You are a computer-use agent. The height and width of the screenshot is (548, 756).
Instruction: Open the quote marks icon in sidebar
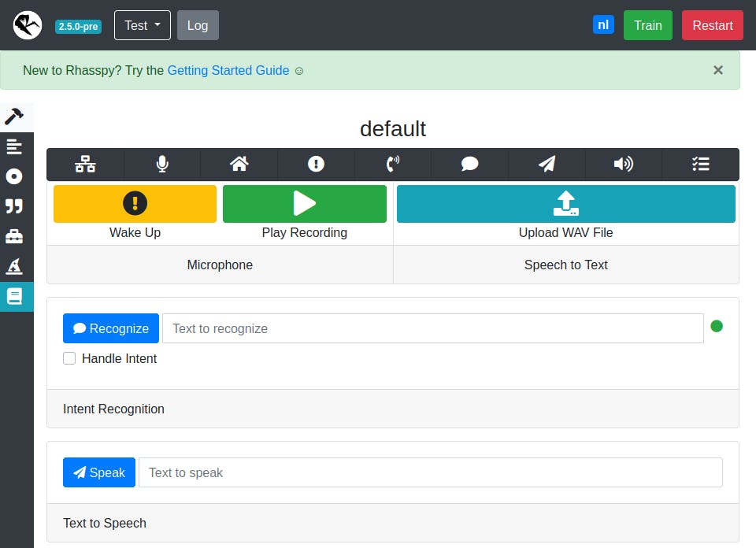(14, 206)
